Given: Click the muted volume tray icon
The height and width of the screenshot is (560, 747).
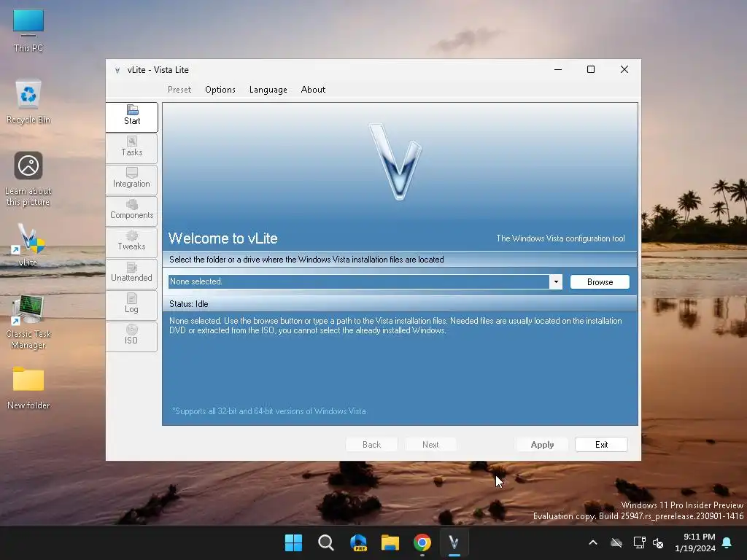Looking at the screenshot, I should [658, 542].
